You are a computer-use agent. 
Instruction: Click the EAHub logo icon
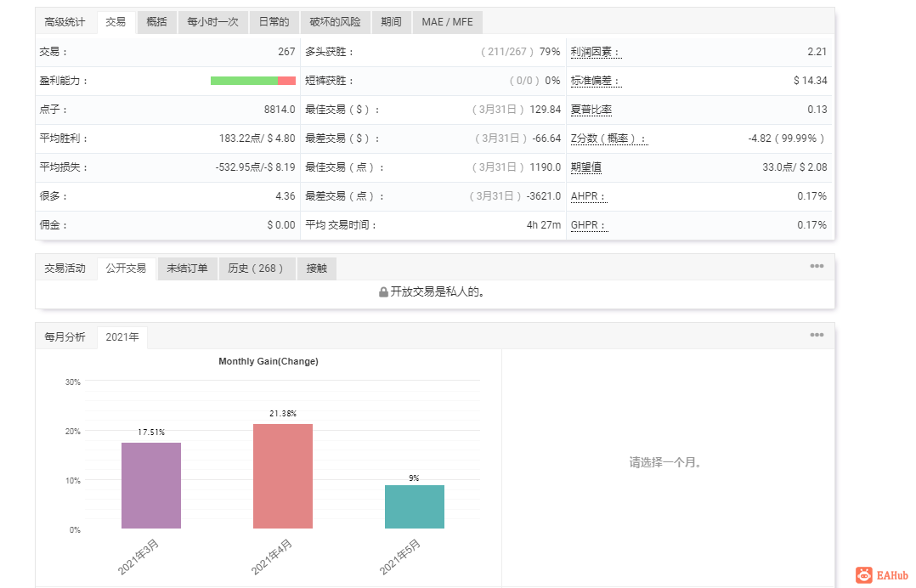tap(865, 575)
